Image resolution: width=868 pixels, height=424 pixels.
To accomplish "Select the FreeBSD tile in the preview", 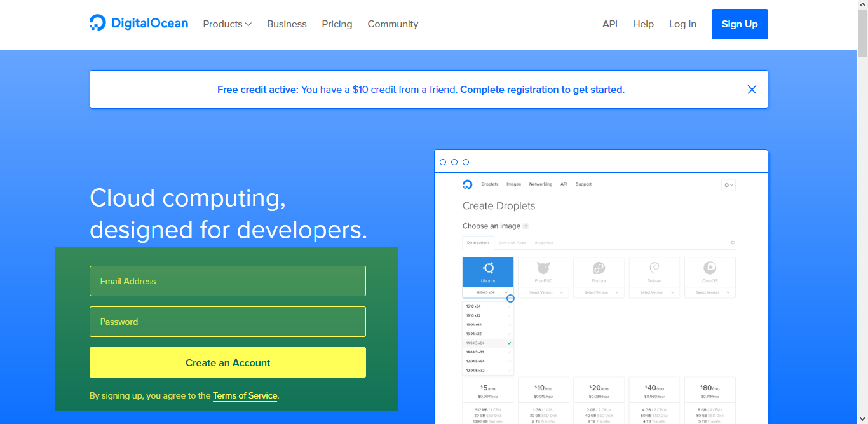I will click(543, 272).
